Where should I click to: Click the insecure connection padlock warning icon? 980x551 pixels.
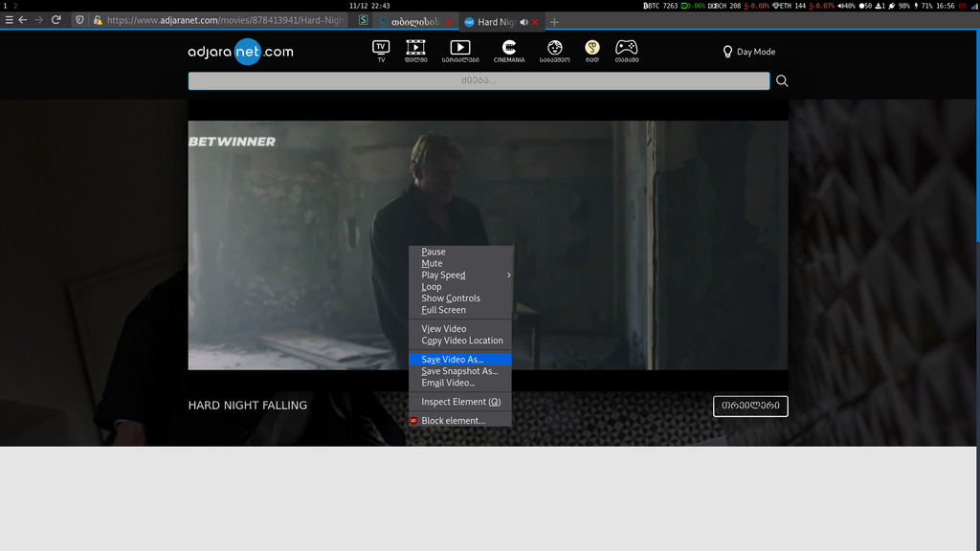98,20
